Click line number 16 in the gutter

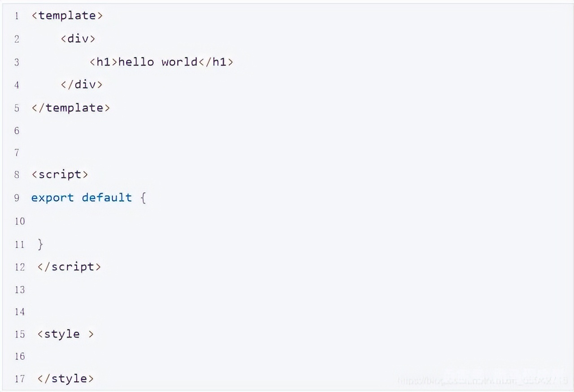[19, 357]
